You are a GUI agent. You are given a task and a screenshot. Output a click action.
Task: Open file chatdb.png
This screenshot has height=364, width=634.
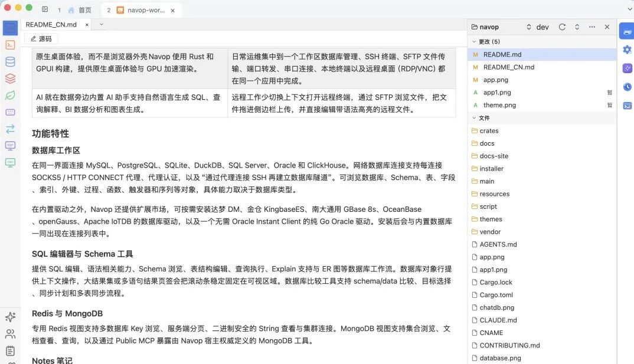click(x=542, y=307)
